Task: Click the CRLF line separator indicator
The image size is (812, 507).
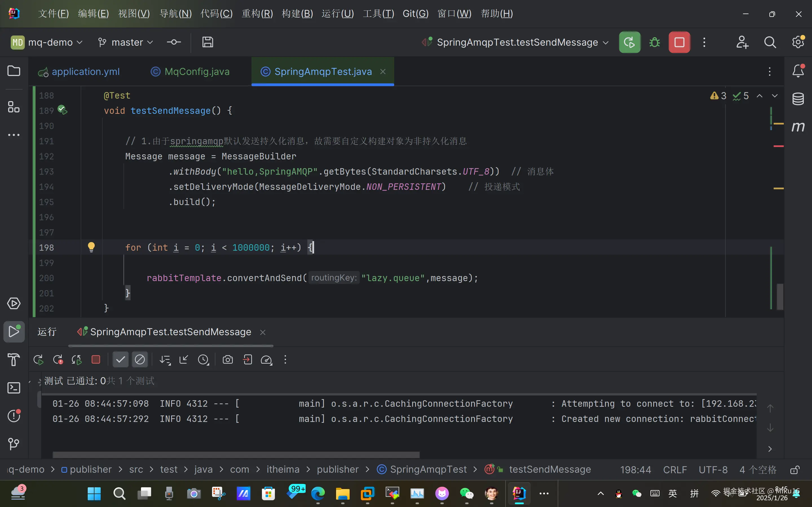Action: point(675,470)
